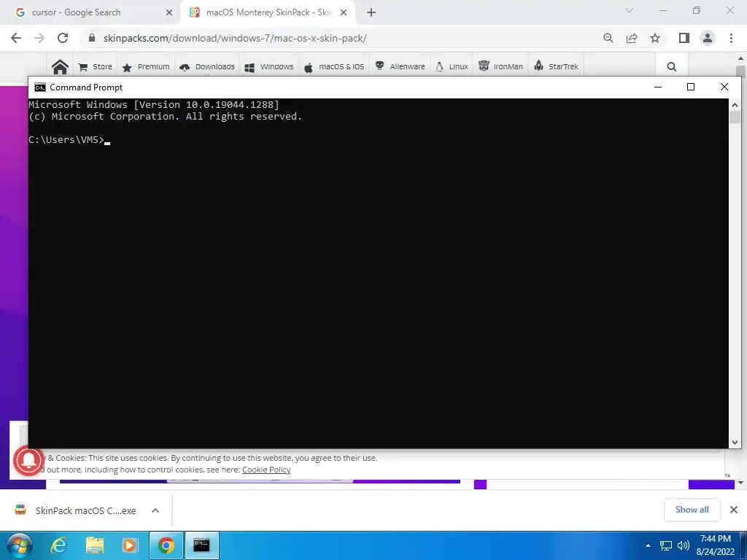The height and width of the screenshot is (560, 747).
Task: Open Linux menu item
Action: tap(452, 66)
